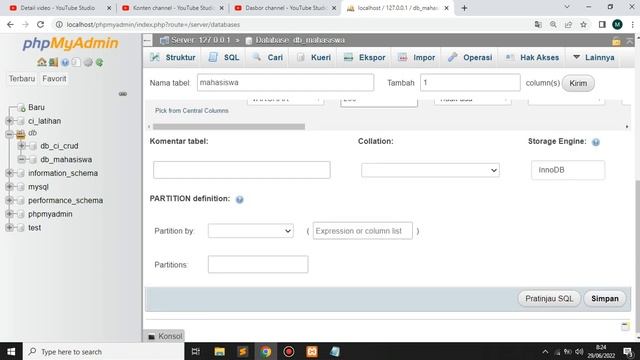The image size is (640, 360).
Task: Open navigation panel settings gear icon
Action: [88, 62]
